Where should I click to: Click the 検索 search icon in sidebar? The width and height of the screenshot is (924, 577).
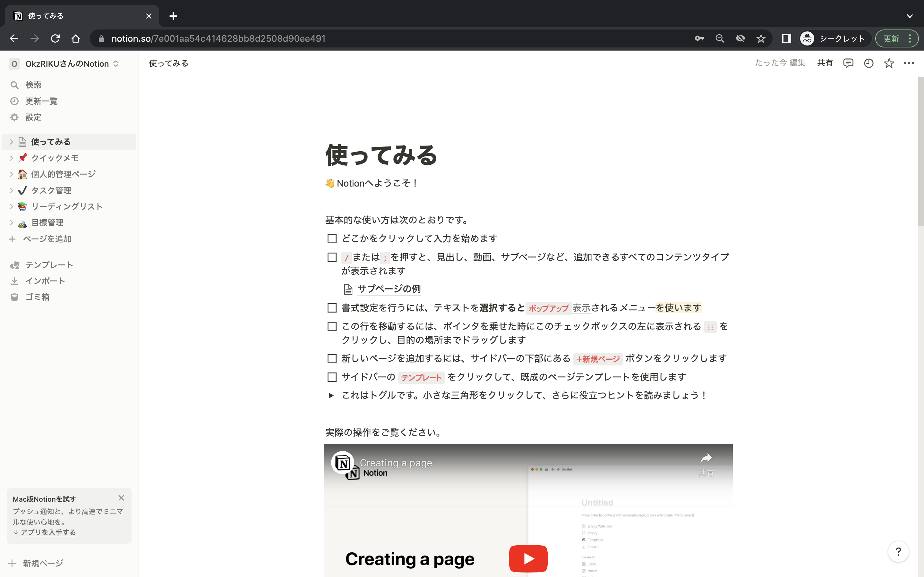pyautogui.click(x=14, y=85)
